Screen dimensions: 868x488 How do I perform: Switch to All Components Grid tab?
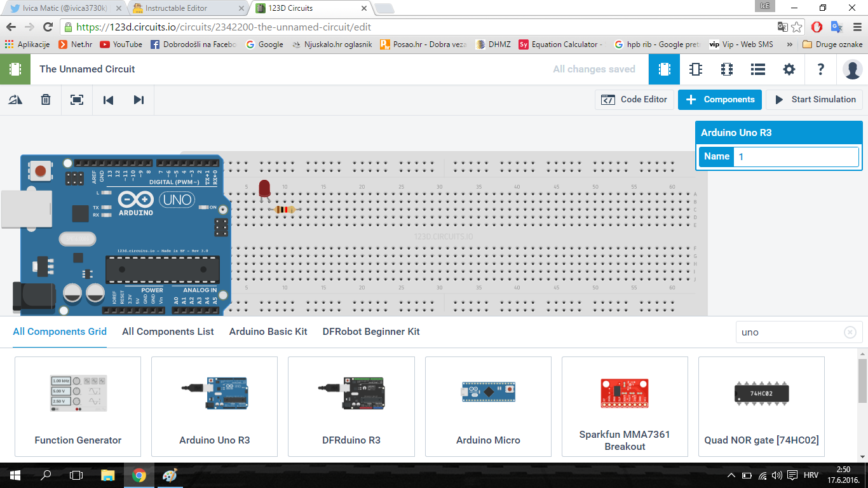[60, 332]
